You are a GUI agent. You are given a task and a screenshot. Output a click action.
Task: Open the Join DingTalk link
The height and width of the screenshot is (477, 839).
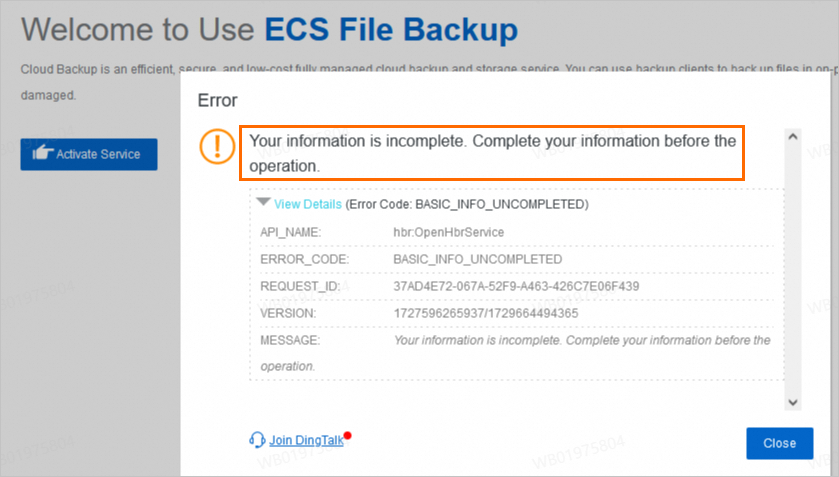[306, 440]
